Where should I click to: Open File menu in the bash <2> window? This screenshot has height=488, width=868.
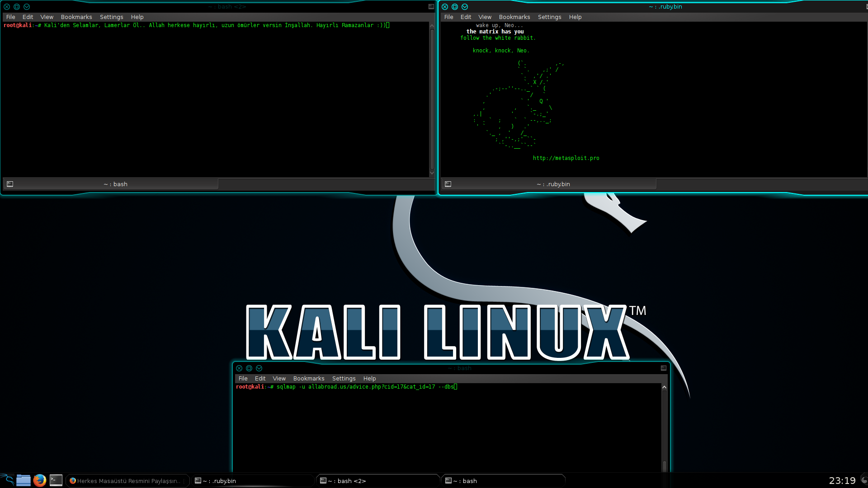pos(11,17)
